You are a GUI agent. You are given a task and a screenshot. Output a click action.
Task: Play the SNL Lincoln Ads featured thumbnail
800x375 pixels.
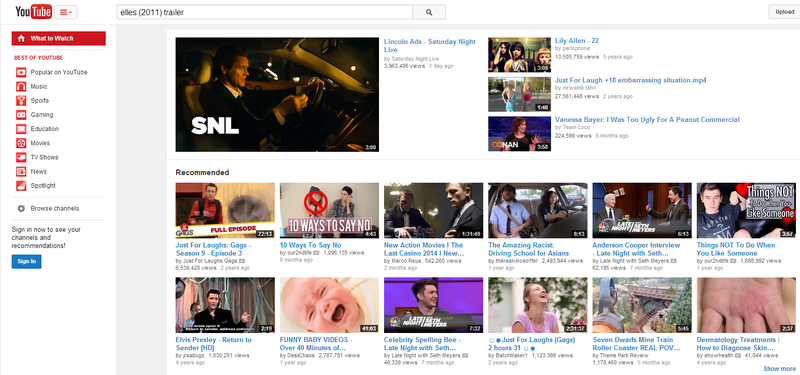(277, 94)
